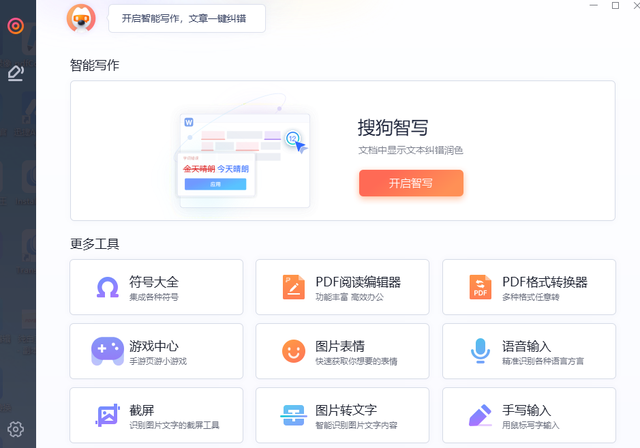
Task: Click the 智能识别图片文字内容 subtitle
Action: tap(356, 425)
